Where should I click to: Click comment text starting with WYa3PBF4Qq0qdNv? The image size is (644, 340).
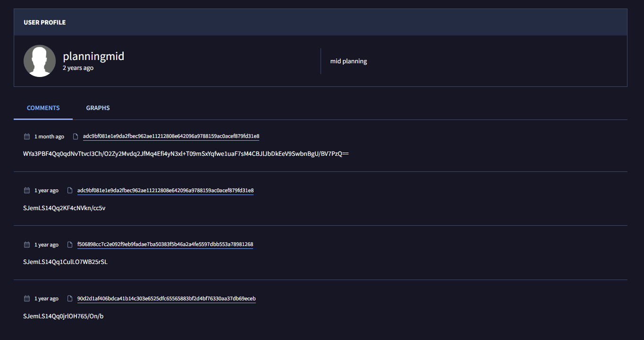(x=186, y=154)
